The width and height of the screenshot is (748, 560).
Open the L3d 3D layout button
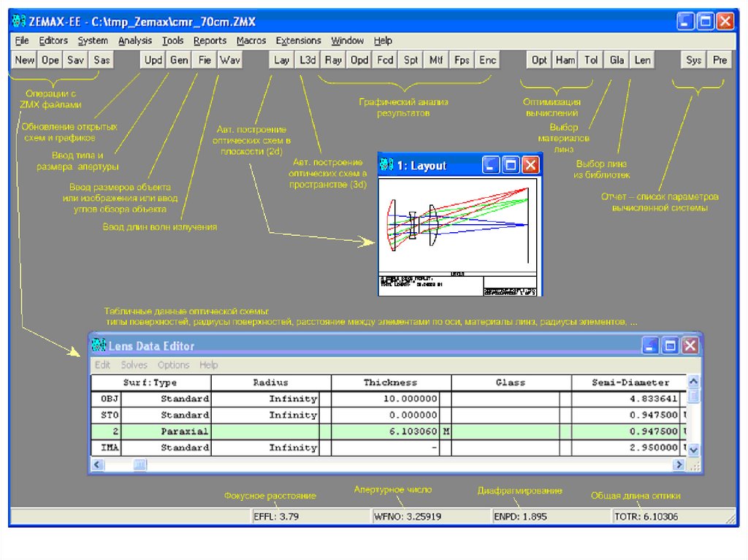(307, 61)
